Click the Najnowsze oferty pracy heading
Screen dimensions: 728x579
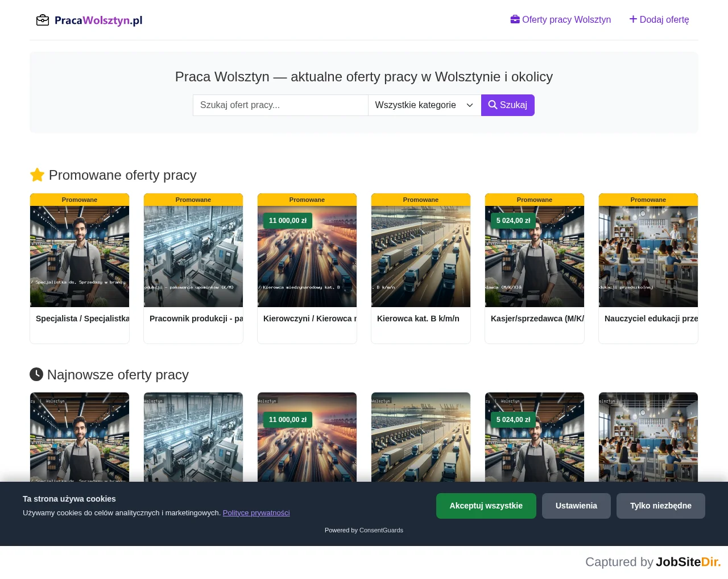[118, 374]
